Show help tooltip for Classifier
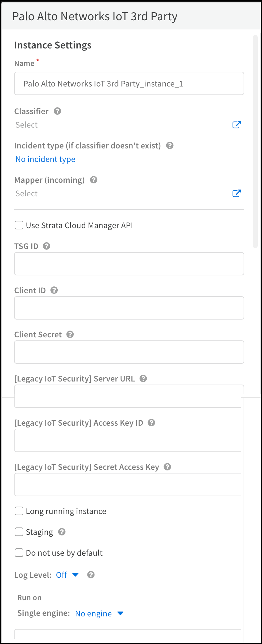 (x=57, y=111)
